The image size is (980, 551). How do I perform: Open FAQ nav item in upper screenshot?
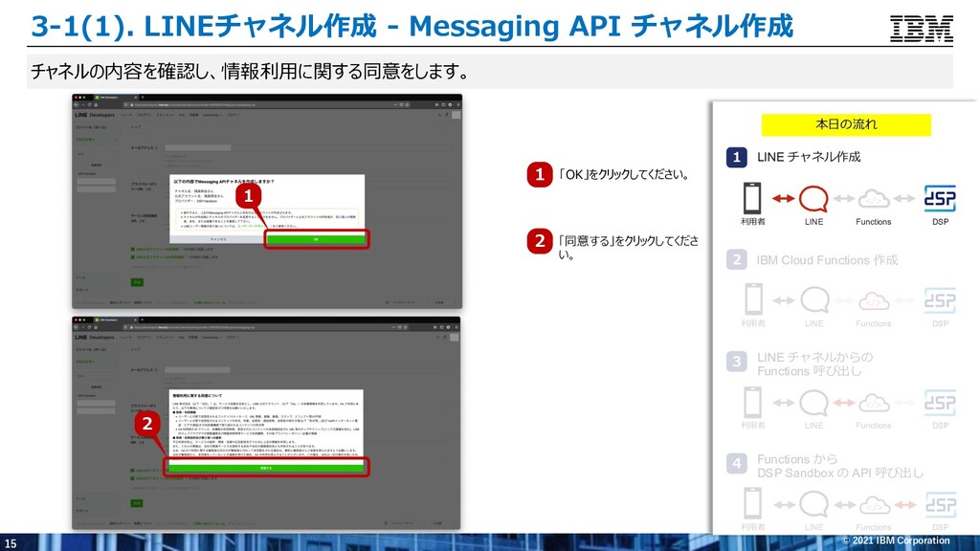182,115
